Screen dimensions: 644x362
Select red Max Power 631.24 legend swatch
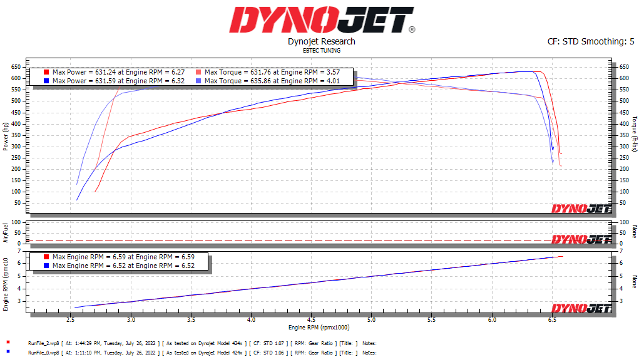(46, 73)
